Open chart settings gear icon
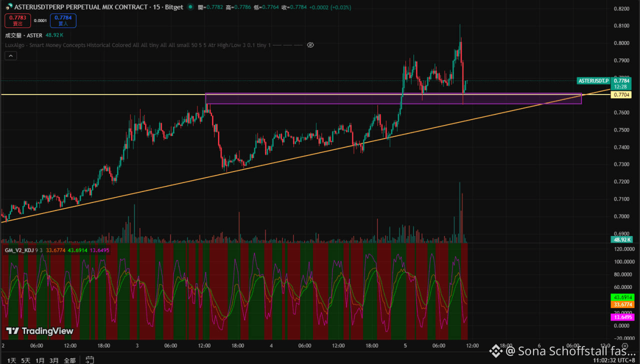 (x=624, y=345)
